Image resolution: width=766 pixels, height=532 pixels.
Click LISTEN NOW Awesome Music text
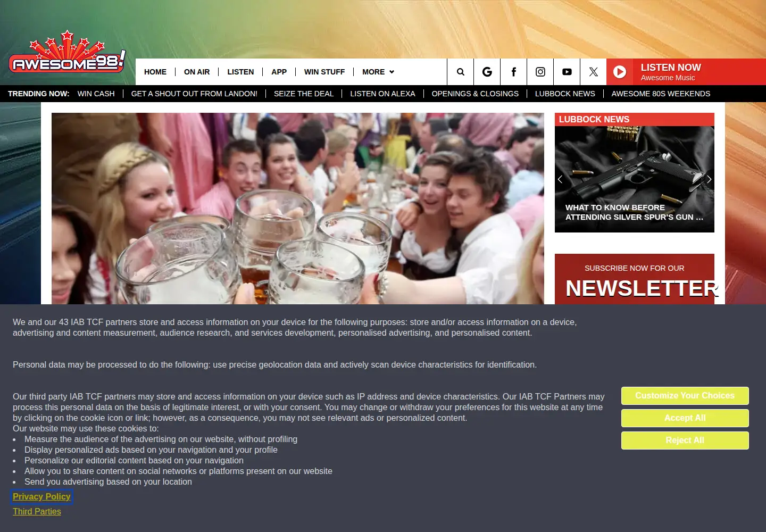(x=671, y=72)
